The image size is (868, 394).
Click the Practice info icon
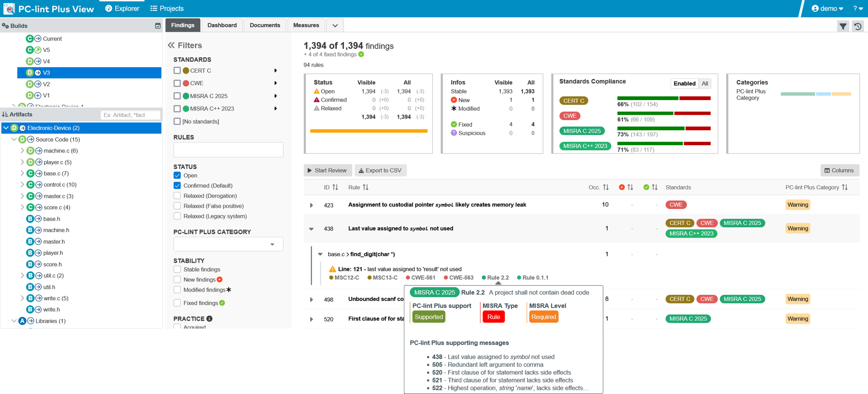pos(210,319)
